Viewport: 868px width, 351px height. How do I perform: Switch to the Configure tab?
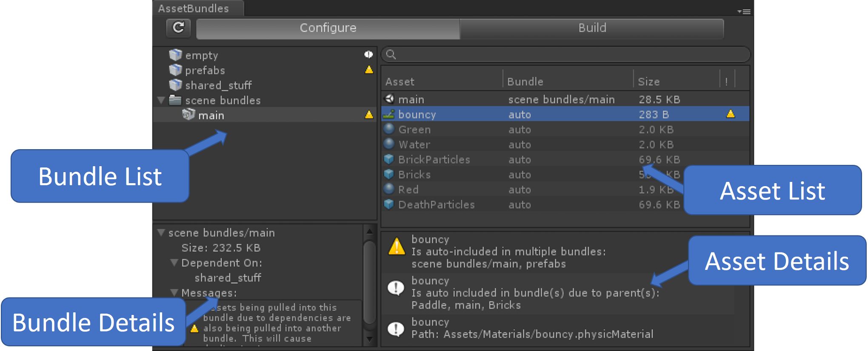pyautogui.click(x=328, y=28)
